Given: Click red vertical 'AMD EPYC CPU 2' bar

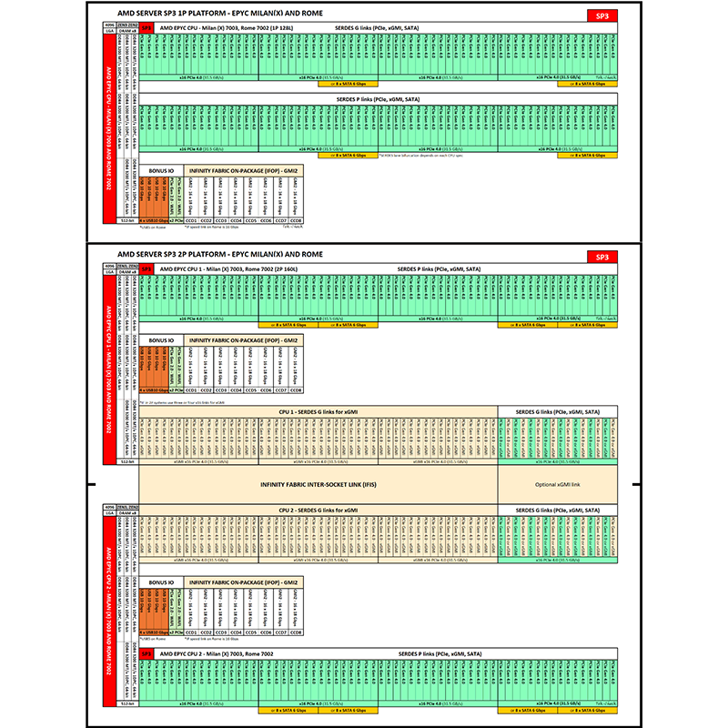Looking at the screenshot, I should pos(109,611).
